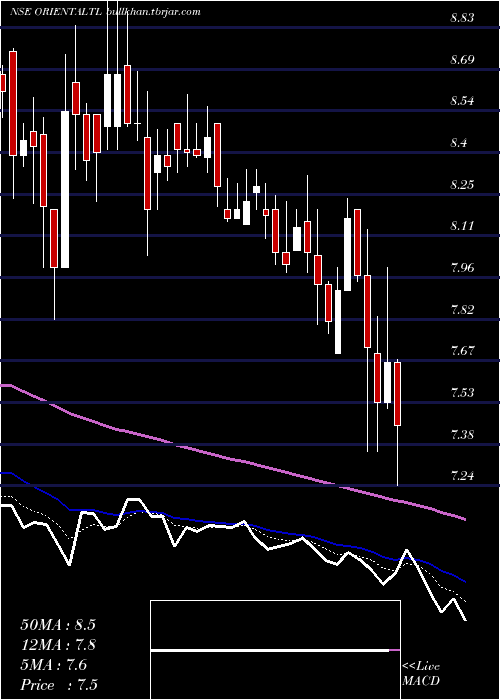The height and width of the screenshot is (700, 500).
Task: Click the 7.67 price axis label
Action: [x=462, y=351]
